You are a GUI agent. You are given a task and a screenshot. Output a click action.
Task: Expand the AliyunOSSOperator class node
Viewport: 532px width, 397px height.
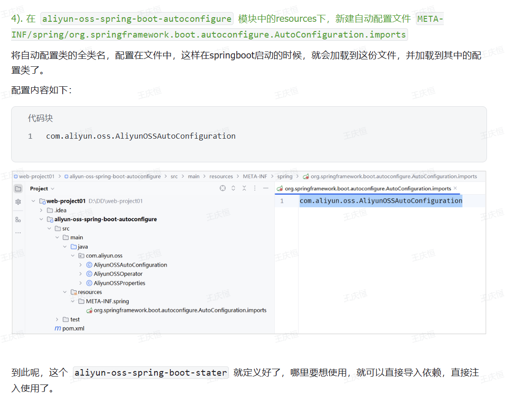(80, 274)
